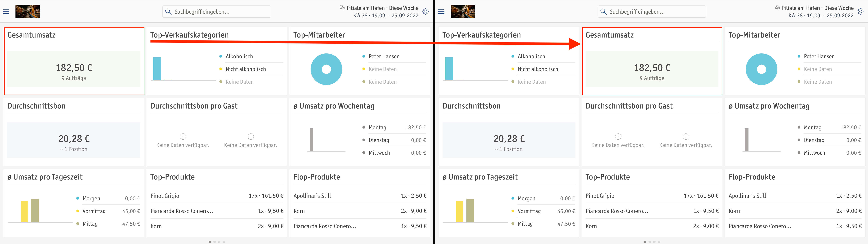Viewport: 868px width, 244px height.
Task: Open Pinot Grigio in Top-Produkte, left dashboard
Action: click(217, 196)
